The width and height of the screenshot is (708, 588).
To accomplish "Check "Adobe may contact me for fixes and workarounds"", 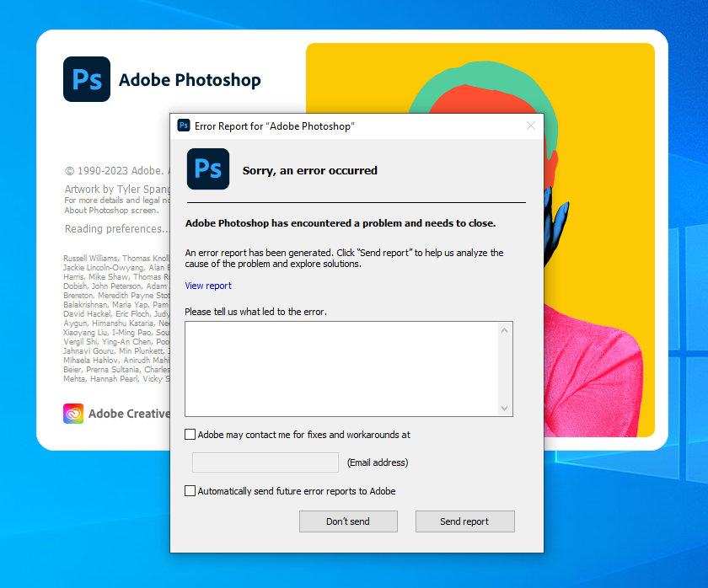I will click(x=190, y=434).
